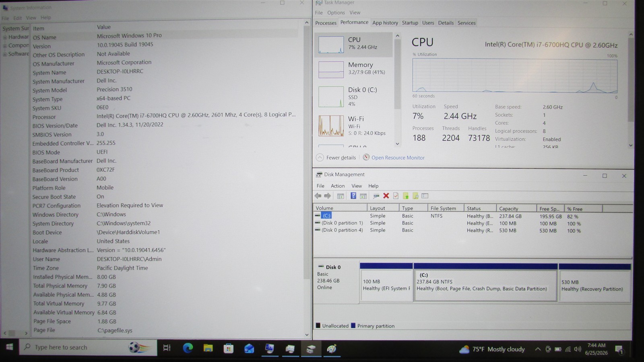Select the Memory panel in Task Manager sidebar
The width and height of the screenshot is (644, 362).
point(353,69)
